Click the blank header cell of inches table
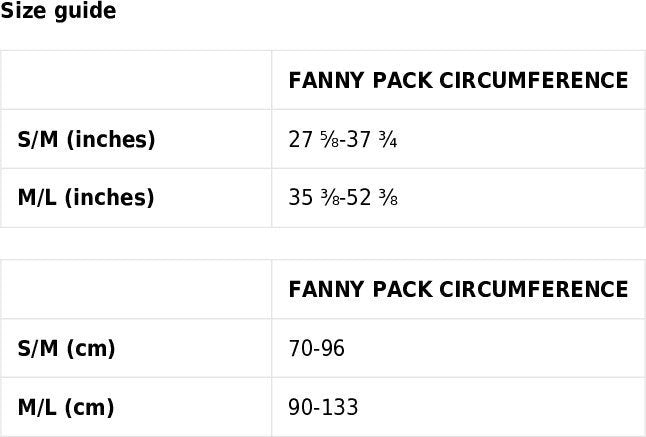Viewport: 646px width, 437px height. pos(136,80)
